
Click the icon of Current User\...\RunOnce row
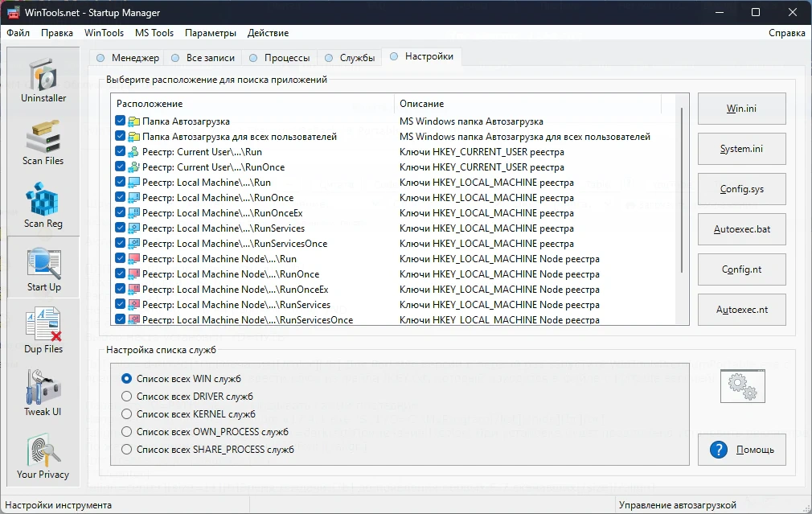[x=134, y=167]
